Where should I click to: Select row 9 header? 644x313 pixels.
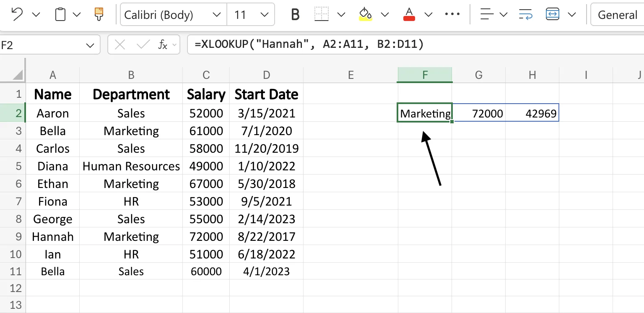coord(13,237)
